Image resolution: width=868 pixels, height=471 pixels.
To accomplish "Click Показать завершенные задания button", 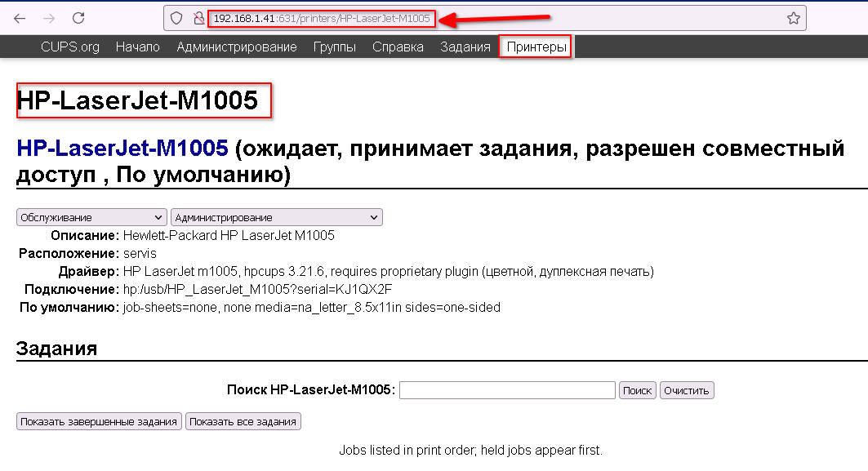I will pos(98,421).
